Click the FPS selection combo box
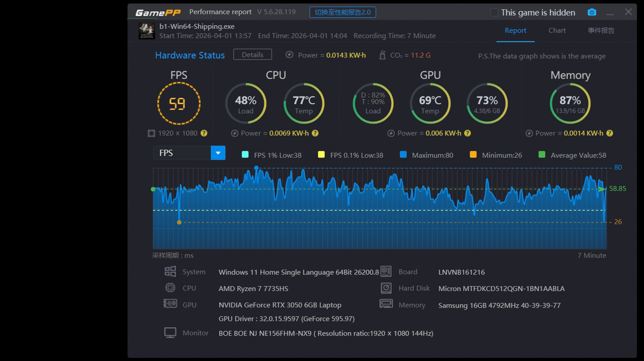The image size is (644, 361). pos(182,153)
